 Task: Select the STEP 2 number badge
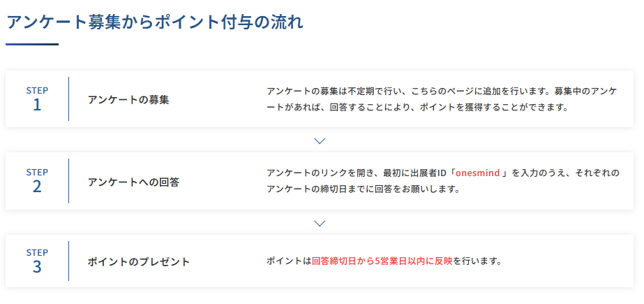coord(37,182)
